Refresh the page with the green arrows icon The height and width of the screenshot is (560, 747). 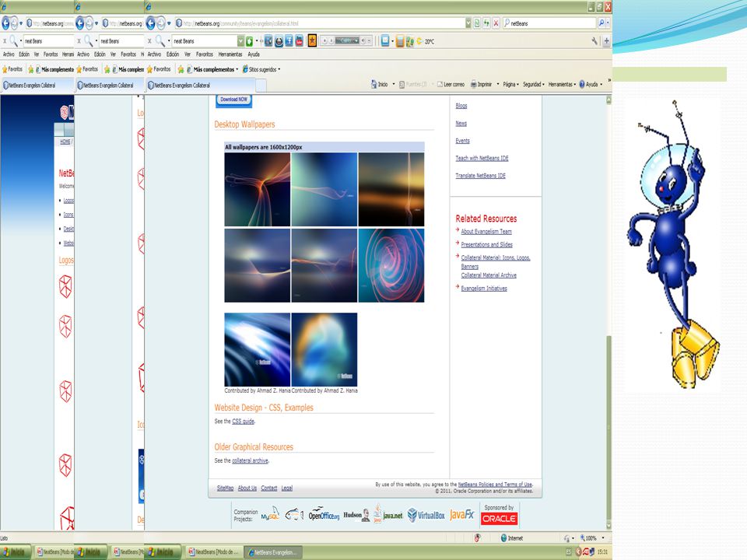[x=486, y=23]
